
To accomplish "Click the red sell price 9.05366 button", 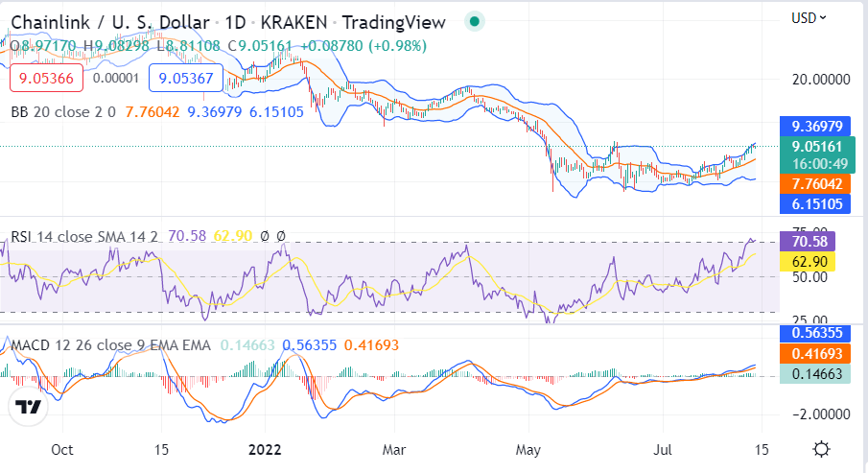I will pyautogui.click(x=46, y=78).
